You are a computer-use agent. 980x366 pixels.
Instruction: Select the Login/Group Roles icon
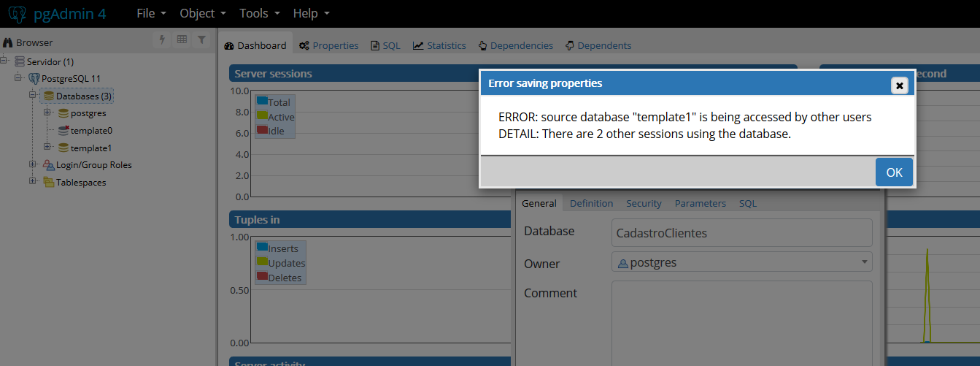point(49,165)
